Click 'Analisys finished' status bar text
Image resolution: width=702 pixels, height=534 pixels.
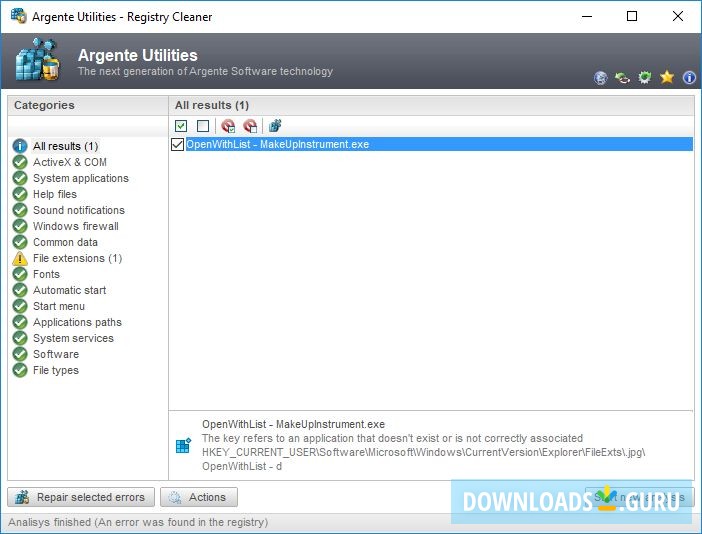(x=138, y=522)
